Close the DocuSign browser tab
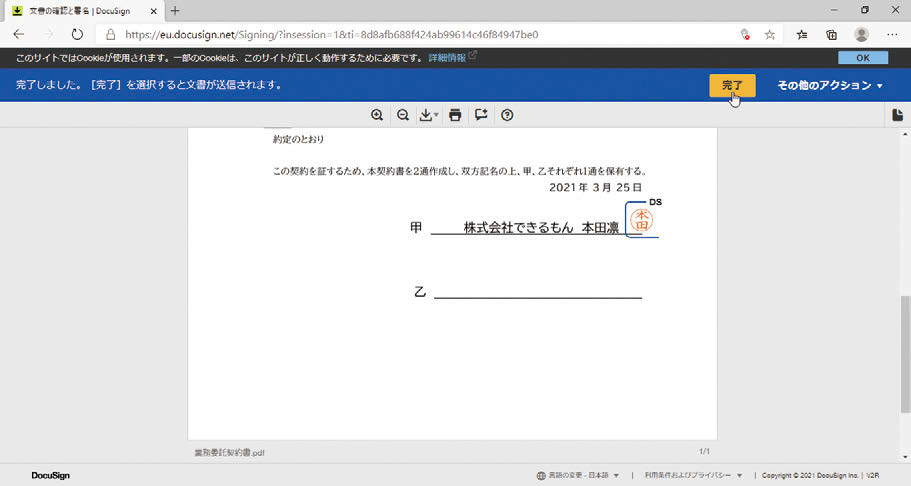The width and height of the screenshot is (911, 486). (x=153, y=11)
